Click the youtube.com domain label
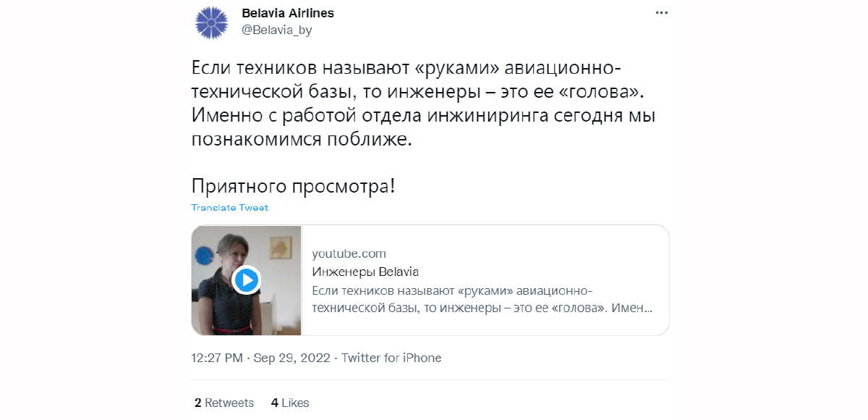868x420 pixels. [x=349, y=253]
